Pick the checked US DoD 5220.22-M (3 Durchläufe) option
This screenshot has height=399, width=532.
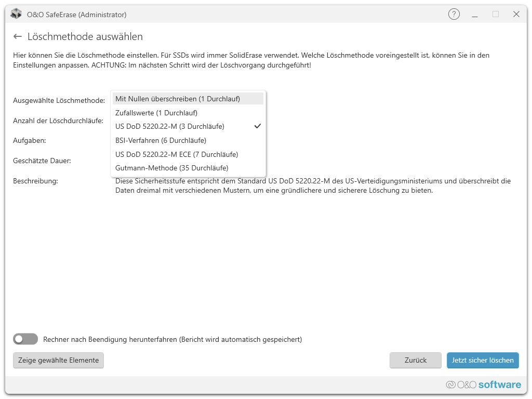[x=170, y=126]
